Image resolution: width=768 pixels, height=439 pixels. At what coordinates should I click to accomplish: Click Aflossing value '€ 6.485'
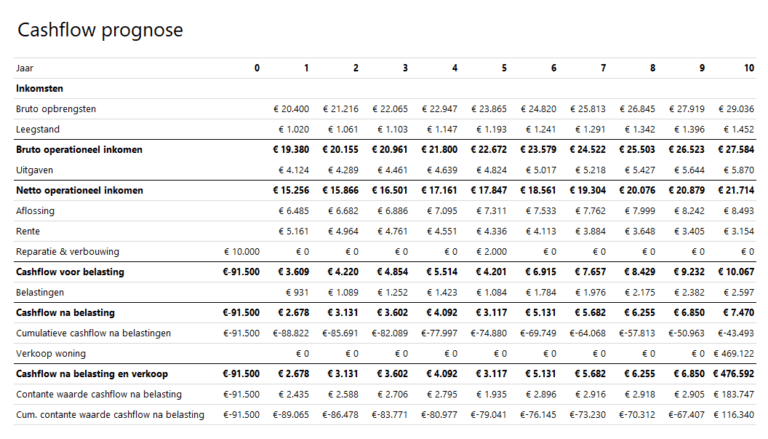click(294, 211)
